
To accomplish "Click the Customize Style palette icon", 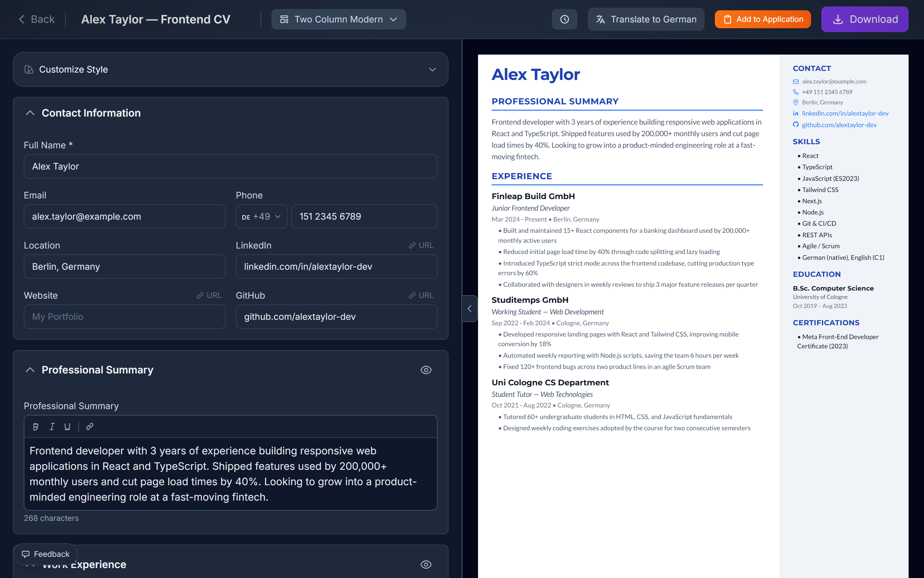I will [29, 70].
